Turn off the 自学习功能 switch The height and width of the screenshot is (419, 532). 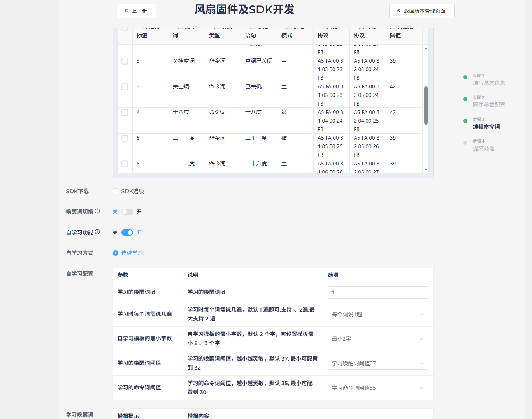click(127, 232)
